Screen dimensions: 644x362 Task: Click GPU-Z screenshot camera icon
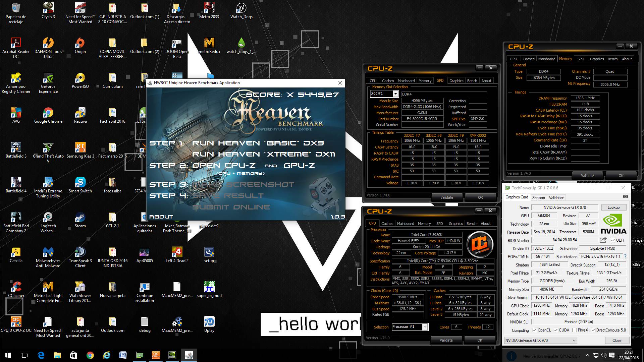click(625, 196)
